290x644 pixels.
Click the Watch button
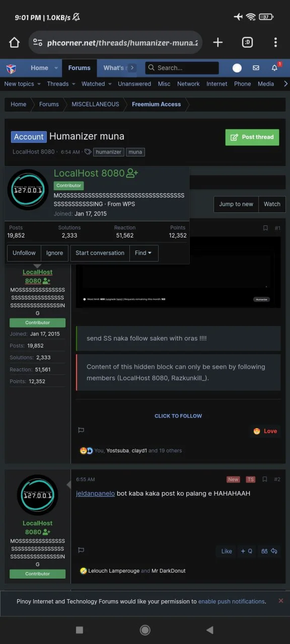[272, 204]
